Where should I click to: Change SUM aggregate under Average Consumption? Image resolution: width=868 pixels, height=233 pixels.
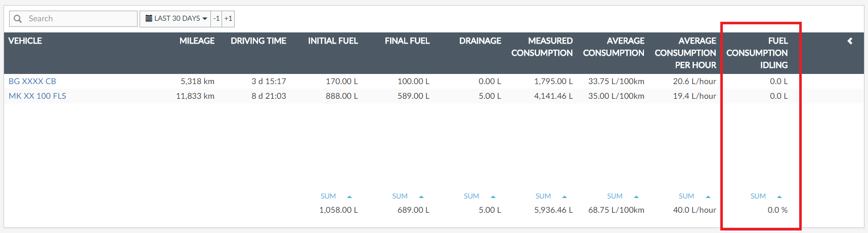click(x=623, y=197)
